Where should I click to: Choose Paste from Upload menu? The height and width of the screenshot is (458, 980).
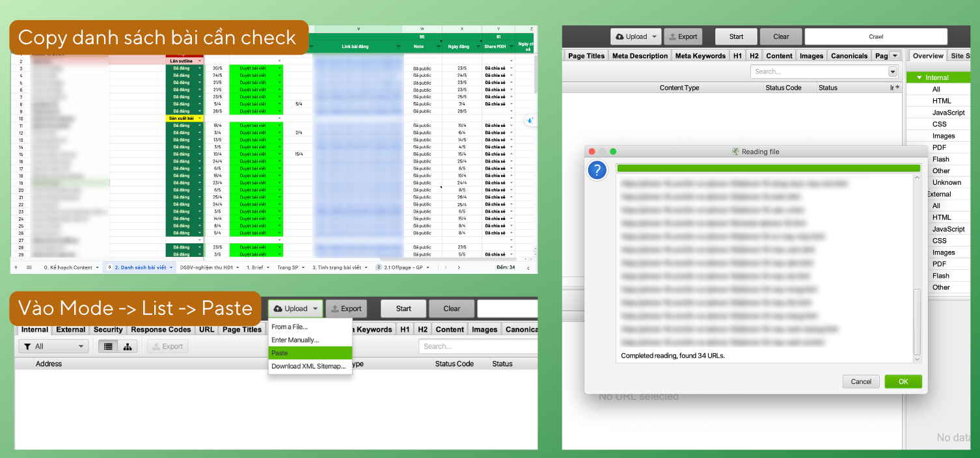310,353
